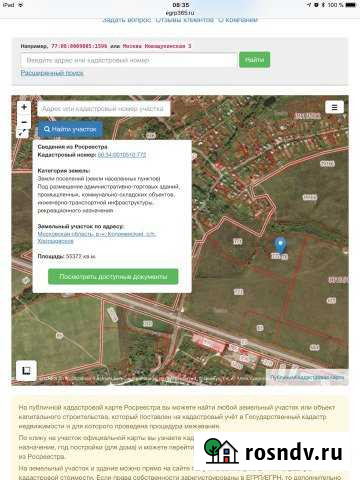Zoom out the map with minus button

(24, 122)
